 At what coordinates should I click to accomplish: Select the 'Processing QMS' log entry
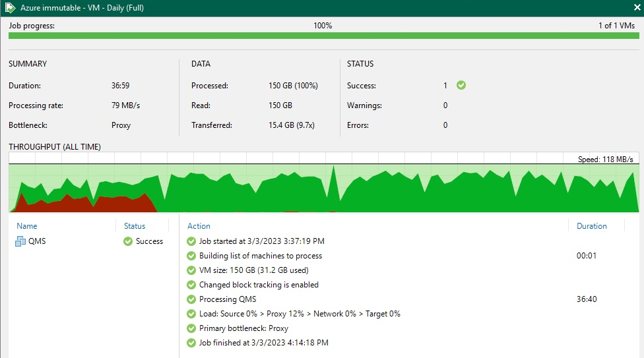click(x=228, y=299)
